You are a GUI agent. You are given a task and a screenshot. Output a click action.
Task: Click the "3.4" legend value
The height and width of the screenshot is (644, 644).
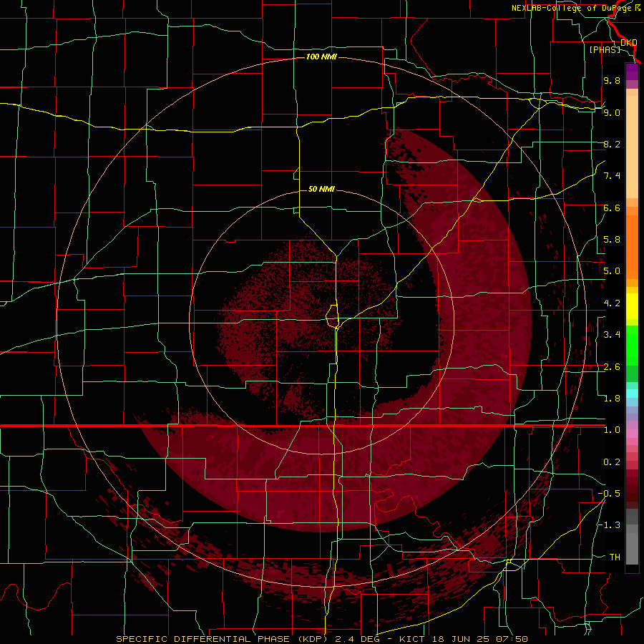click(x=612, y=335)
